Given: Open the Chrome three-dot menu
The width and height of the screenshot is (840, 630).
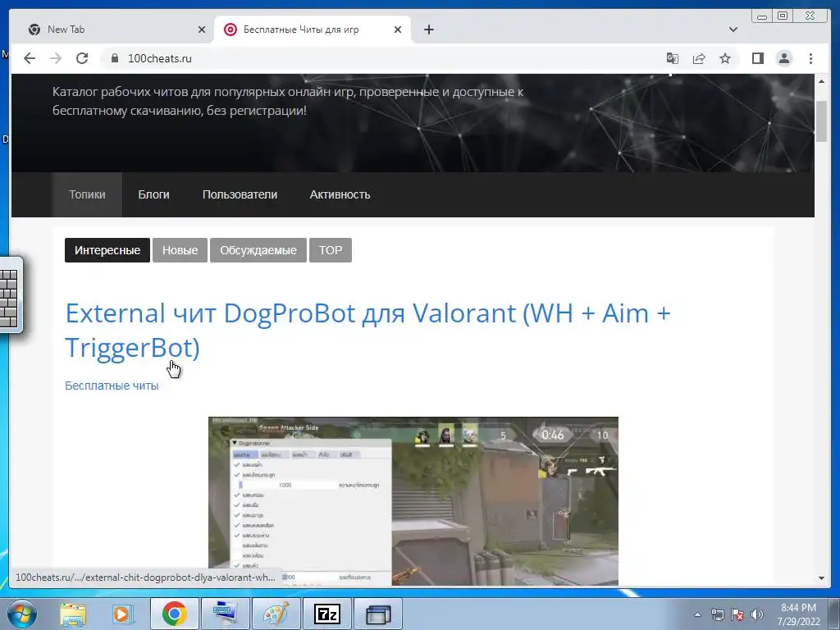Looking at the screenshot, I should 810,58.
